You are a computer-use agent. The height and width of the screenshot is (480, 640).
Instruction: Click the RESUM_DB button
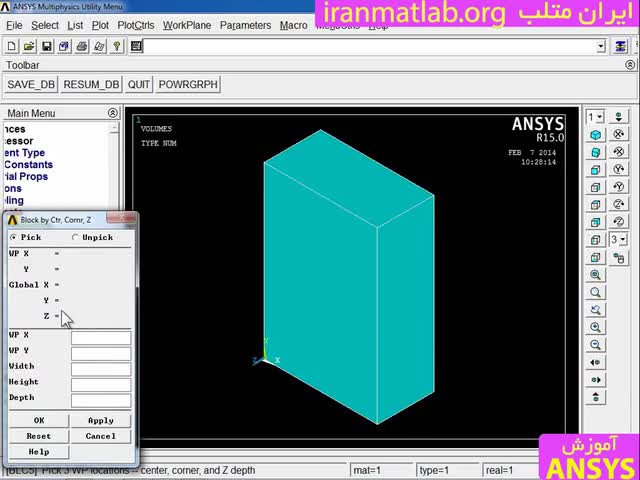(91, 84)
